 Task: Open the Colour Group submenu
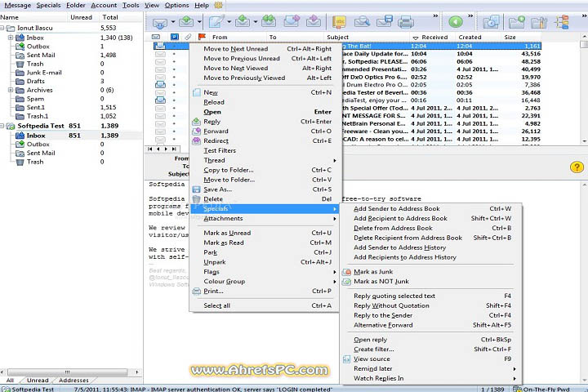[265, 281]
